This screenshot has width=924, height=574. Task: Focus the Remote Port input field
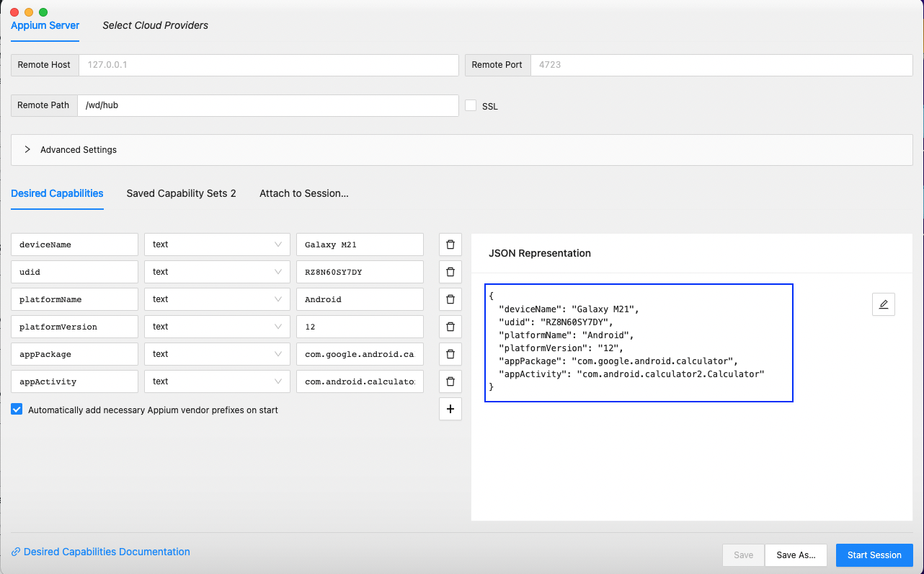(721, 65)
